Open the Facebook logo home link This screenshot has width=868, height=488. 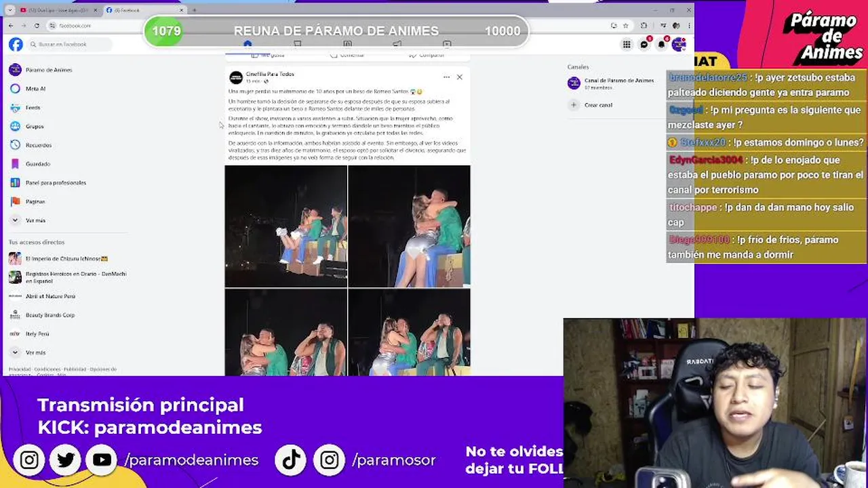[16, 44]
